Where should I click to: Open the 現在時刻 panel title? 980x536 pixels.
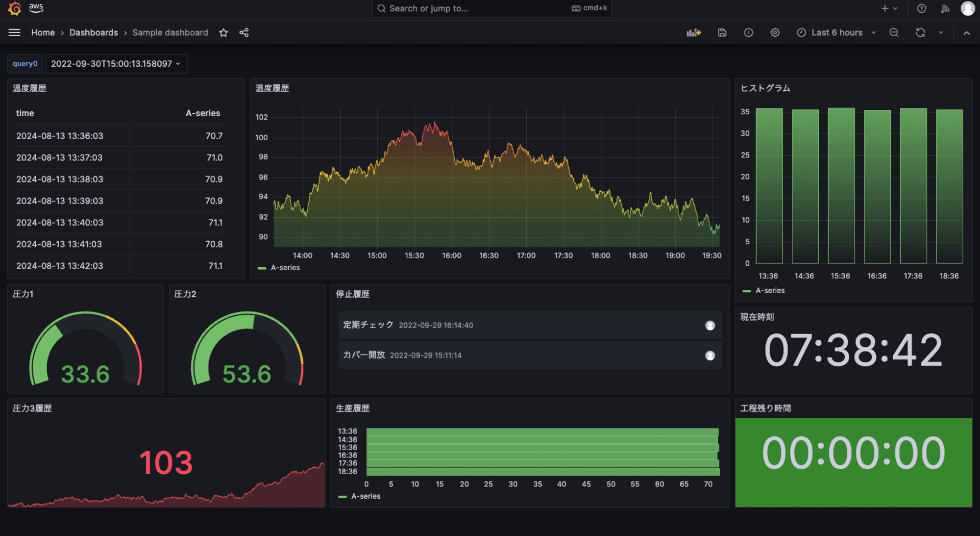click(757, 317)
